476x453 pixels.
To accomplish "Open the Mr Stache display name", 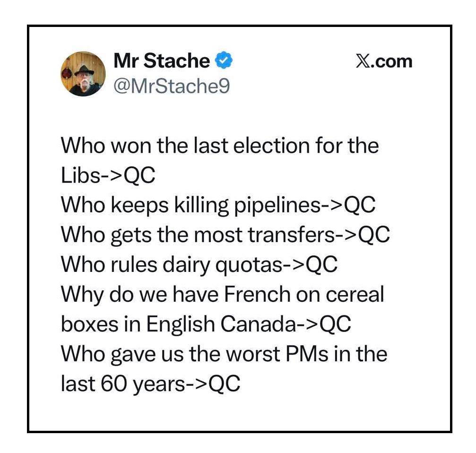I will (x=162, y=61).
